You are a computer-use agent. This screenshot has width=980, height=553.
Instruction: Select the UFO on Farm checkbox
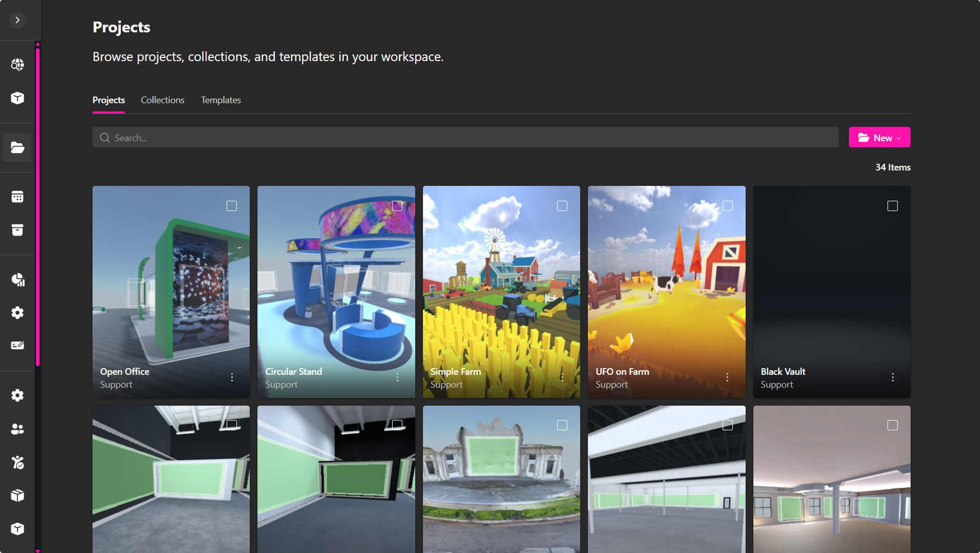click(728, 206)
